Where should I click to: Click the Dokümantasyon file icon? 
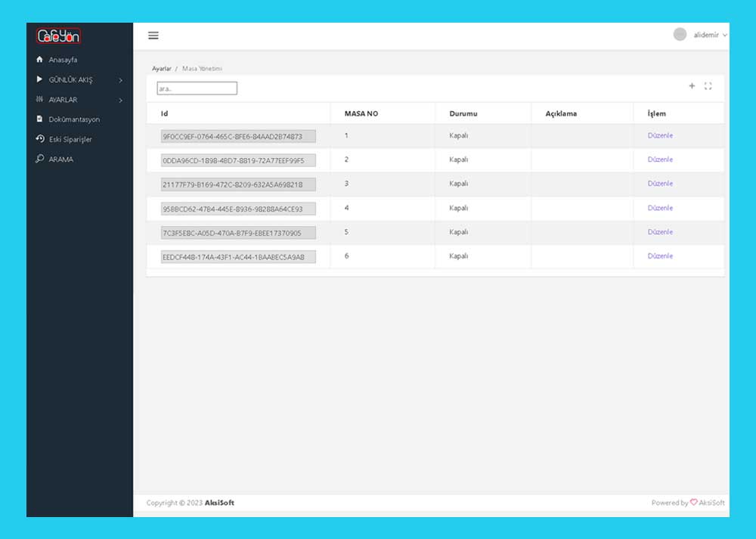click(x=39, y=119)
